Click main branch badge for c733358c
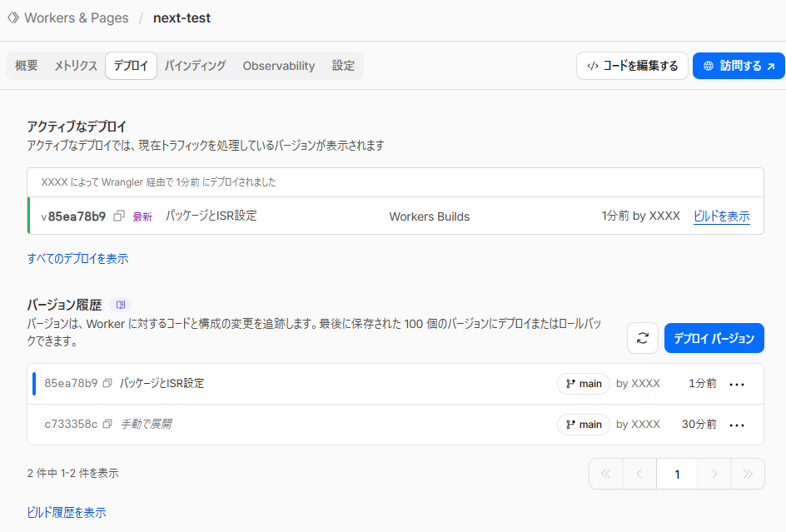Viewport: 786px width, 532px height. (584, 425)
